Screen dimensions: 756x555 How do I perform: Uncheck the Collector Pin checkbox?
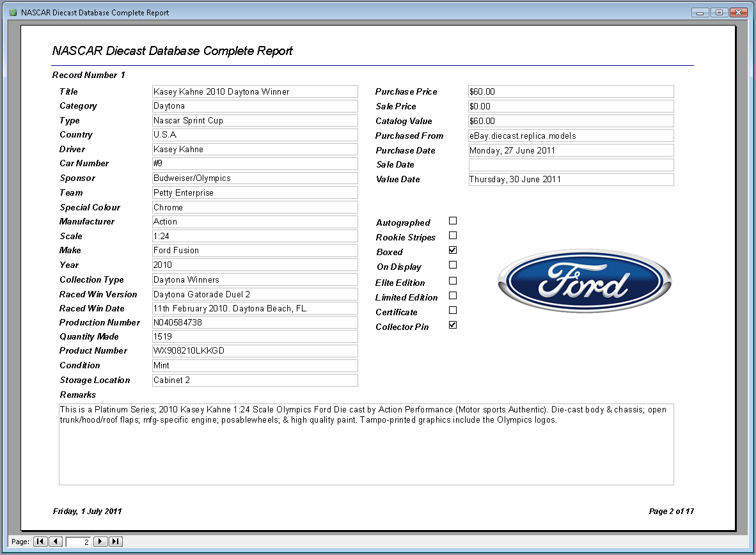pyautogui.click(x=453, y=325)
